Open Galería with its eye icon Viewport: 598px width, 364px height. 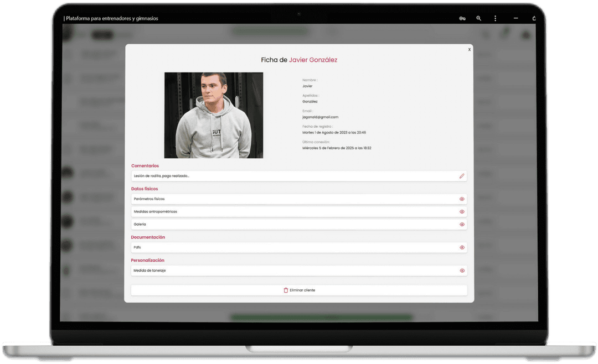462,224
